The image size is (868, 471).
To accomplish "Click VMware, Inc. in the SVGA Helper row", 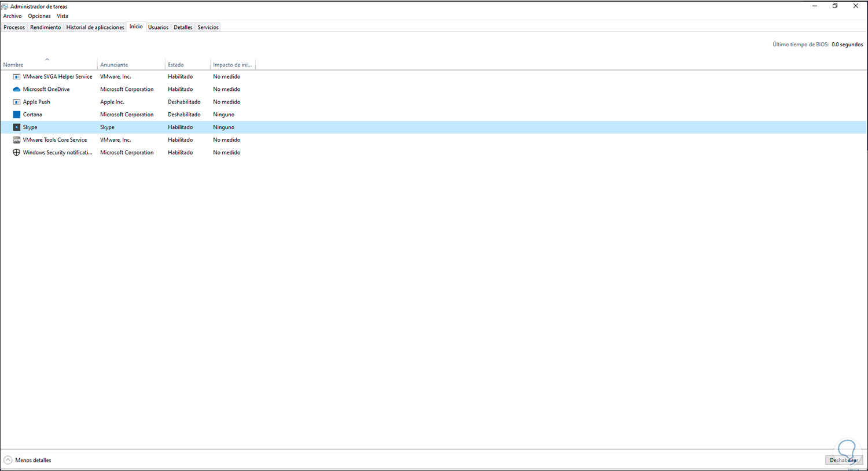I will point(116,76).
